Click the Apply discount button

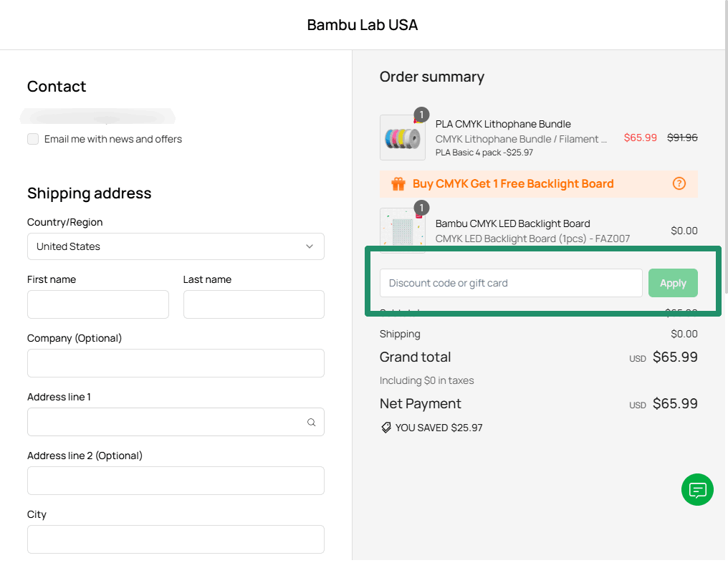(673, 283)
